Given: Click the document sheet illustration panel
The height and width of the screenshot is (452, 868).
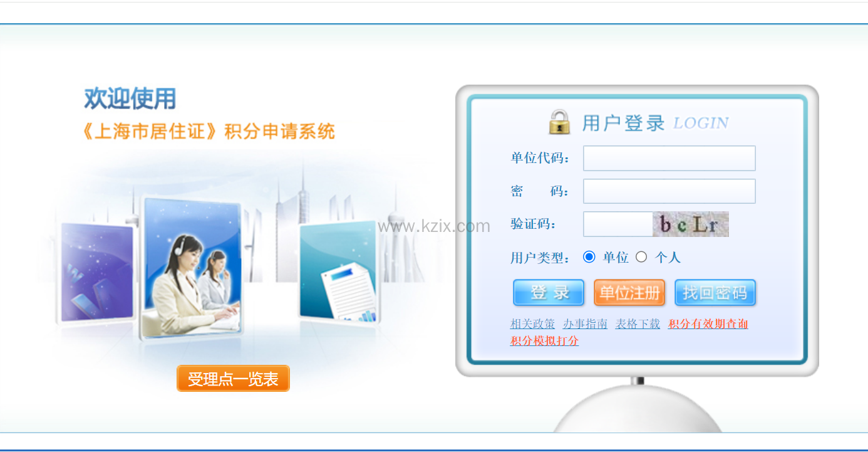Looking at the screenshot, I should pos(339,273).
